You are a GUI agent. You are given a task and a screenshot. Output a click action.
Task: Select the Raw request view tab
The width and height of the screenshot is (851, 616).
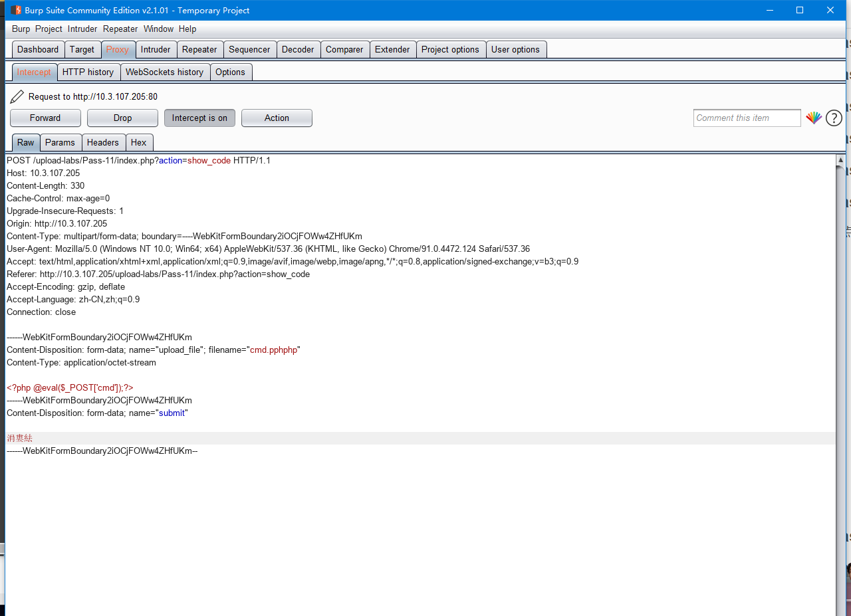pos(26,143)
